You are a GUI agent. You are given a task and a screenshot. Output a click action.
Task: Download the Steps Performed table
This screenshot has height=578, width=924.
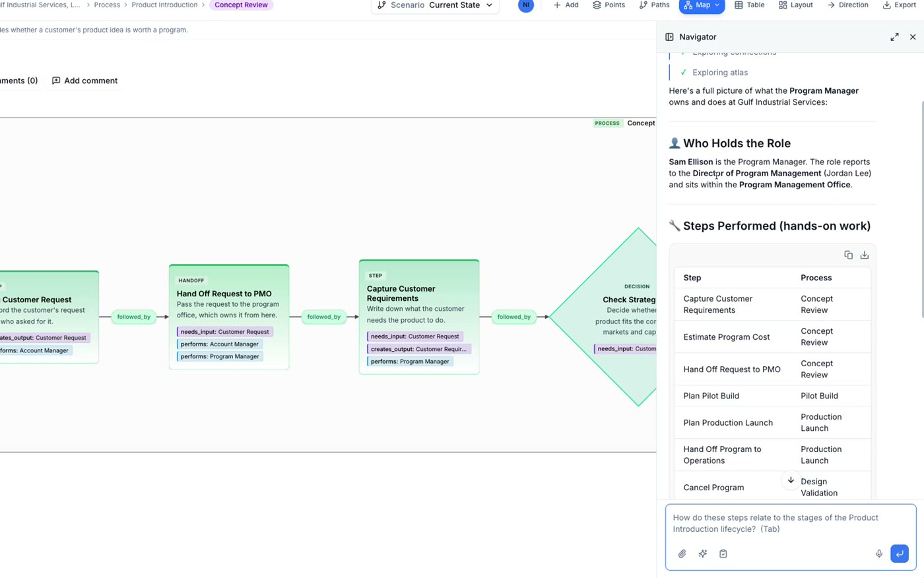(865, 255)
